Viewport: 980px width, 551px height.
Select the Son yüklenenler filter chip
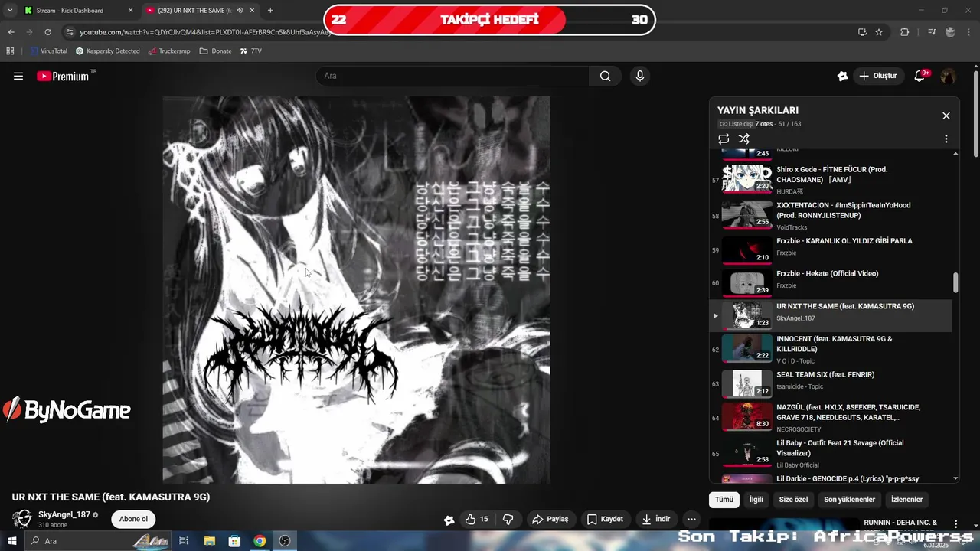pyautogui.click(x=849, y=500)
